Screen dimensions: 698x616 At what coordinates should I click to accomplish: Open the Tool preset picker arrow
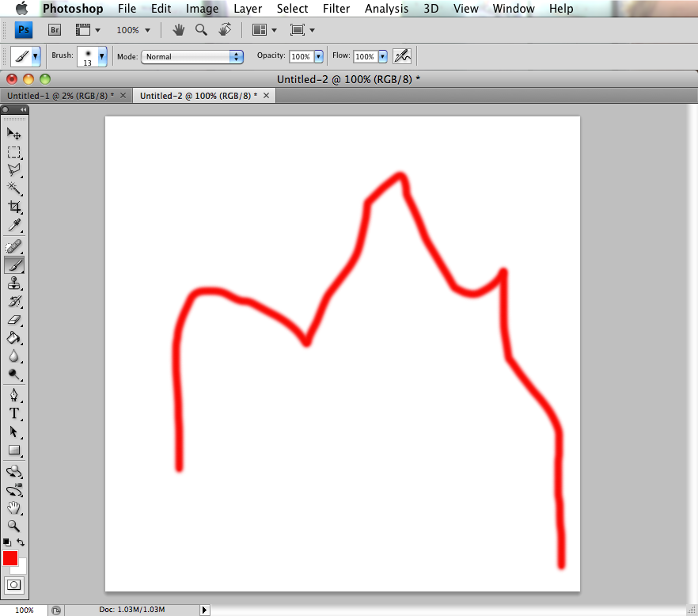coord(35,56)
